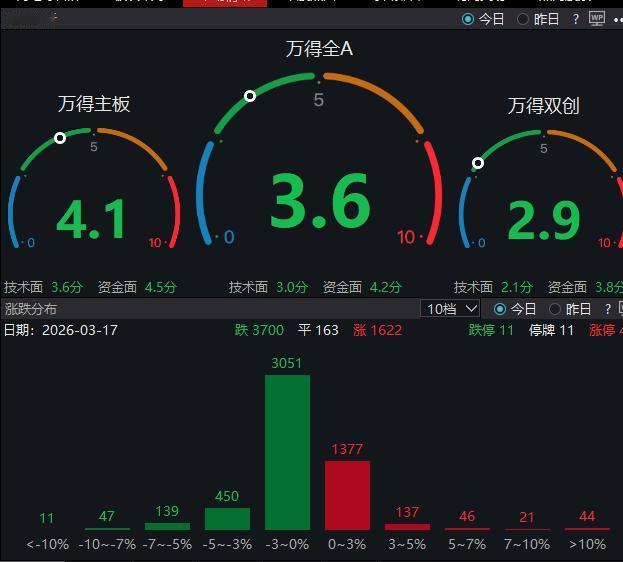Click the 3~5% axis label
623x562 pixels.
coord(407,544)
